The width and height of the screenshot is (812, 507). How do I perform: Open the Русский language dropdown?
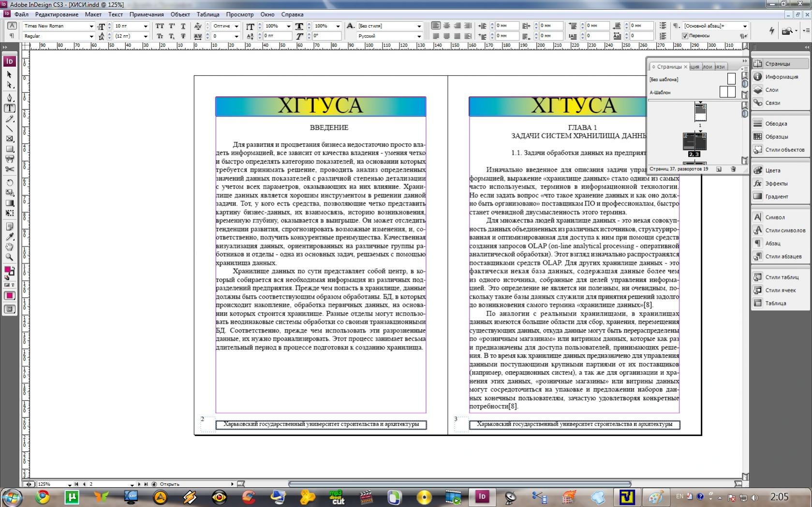point(419,36)
